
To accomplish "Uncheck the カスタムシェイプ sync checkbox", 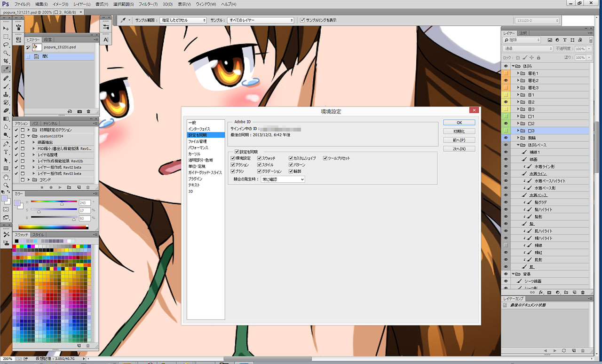I will [291, 158].
